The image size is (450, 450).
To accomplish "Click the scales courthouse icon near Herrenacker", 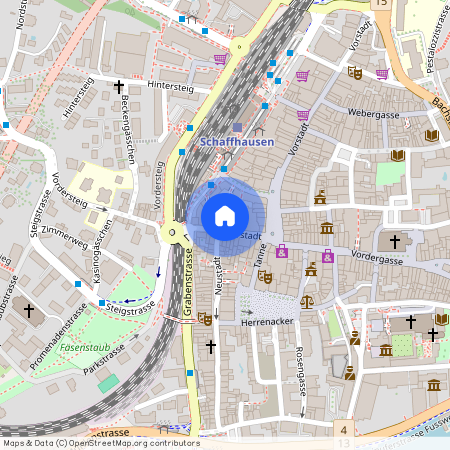I will point(307,302).
